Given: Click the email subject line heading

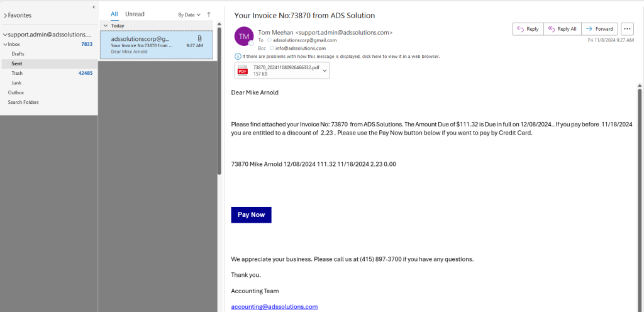Looking at the screenshot, I should [x=304, y=16].
